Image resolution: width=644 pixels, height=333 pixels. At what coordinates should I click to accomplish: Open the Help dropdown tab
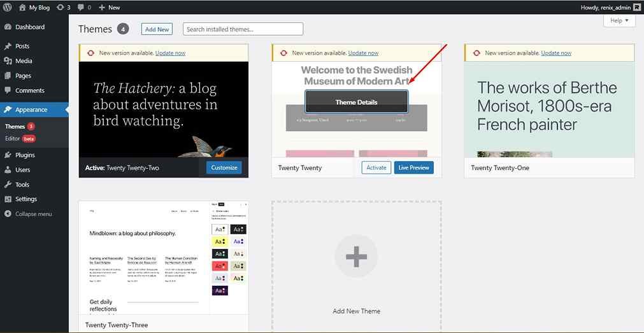[619, 20]
